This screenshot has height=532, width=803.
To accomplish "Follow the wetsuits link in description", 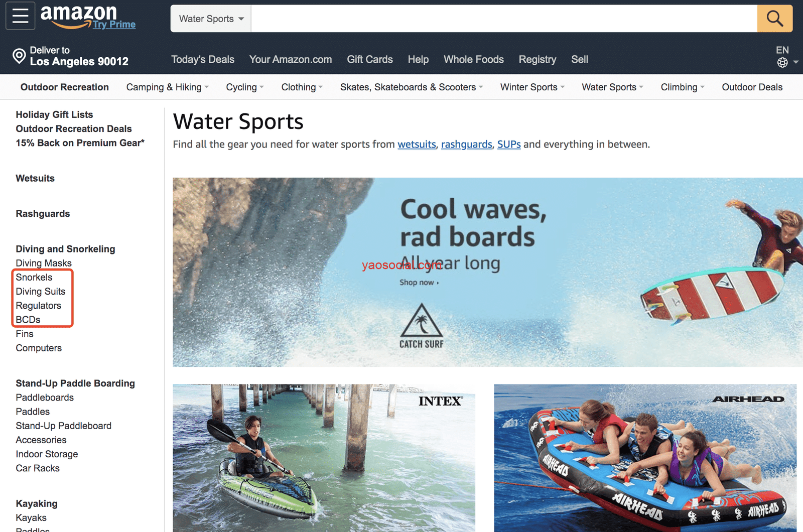I will click(417, 145).
